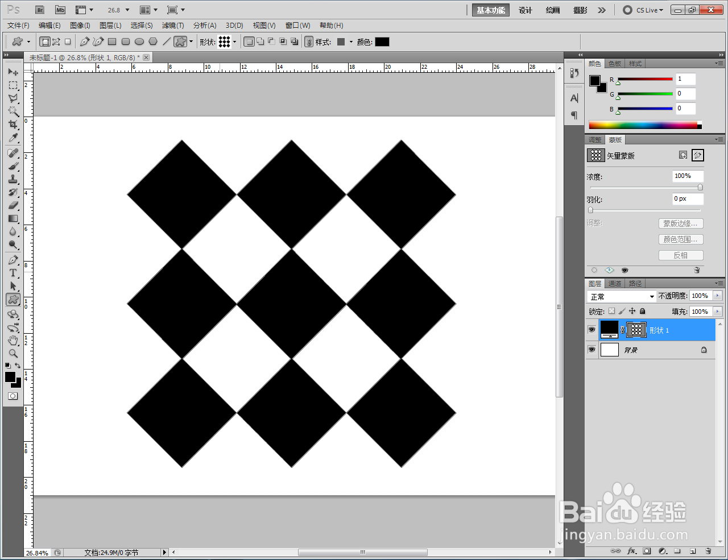Switch to the 通道 tab

(x=615, y=284)
